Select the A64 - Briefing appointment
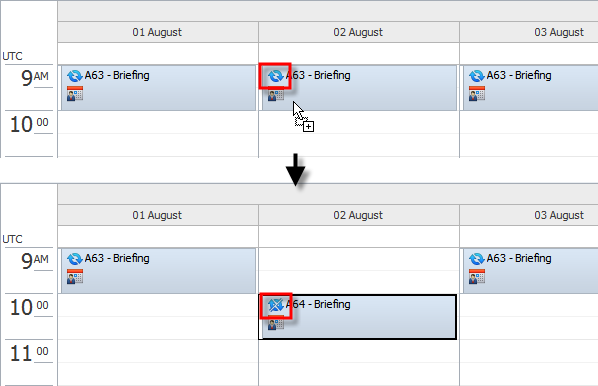This screenshot has height=386, width=598. 358,317
